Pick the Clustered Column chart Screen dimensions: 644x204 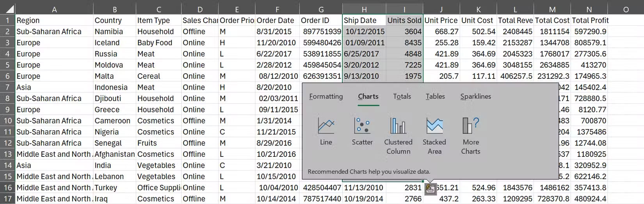[398, 135]
